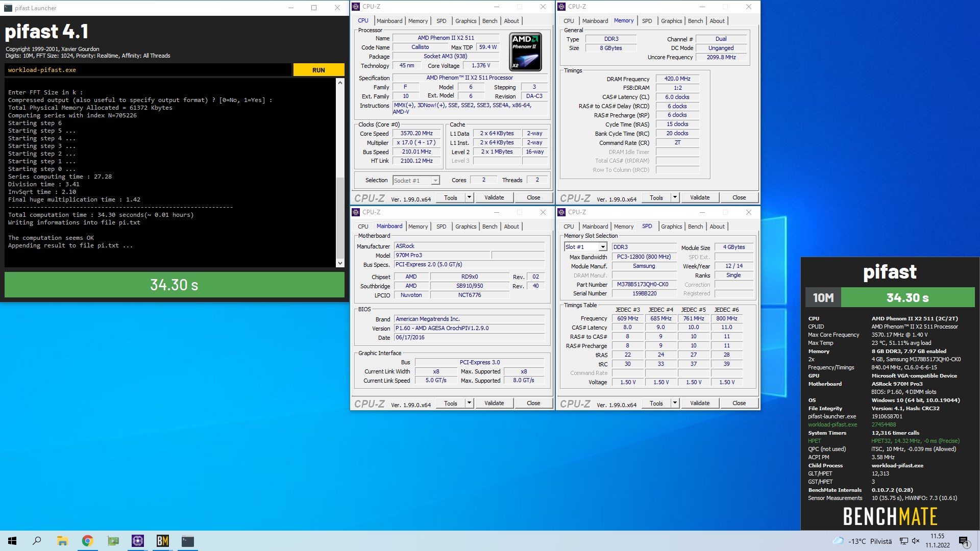Open SPD tab in Memory window
This screenshot has height=551, width=980.
(647, 21)
